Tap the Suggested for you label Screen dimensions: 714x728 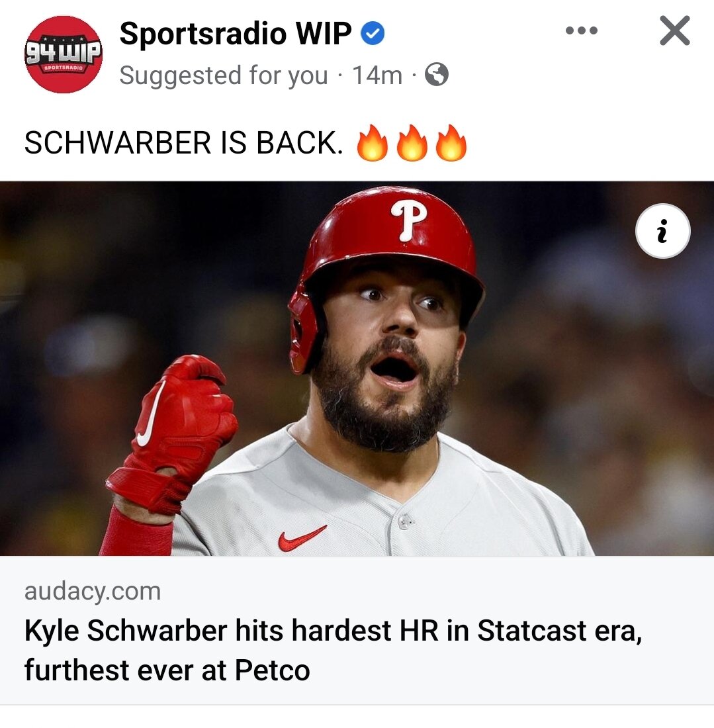[x=223, y=75]
